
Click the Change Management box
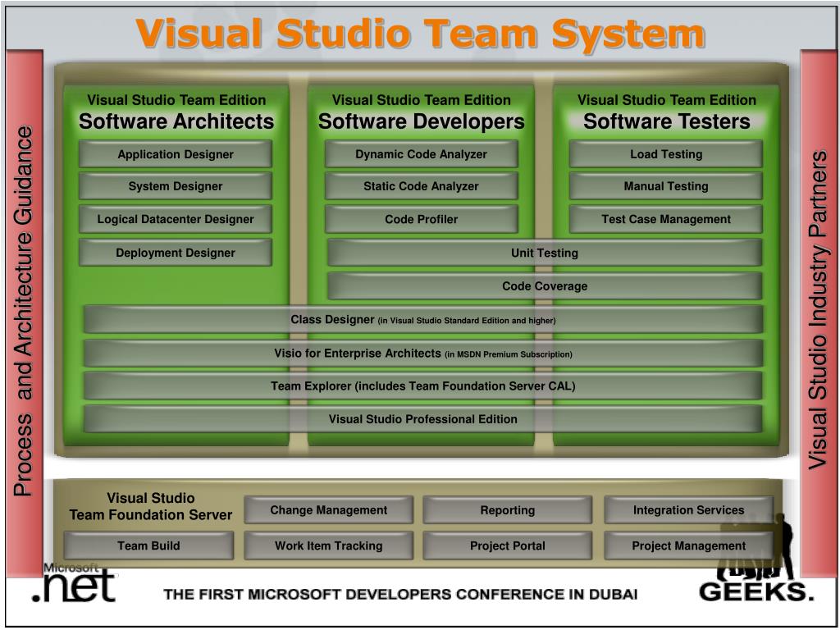click(328, 510)
